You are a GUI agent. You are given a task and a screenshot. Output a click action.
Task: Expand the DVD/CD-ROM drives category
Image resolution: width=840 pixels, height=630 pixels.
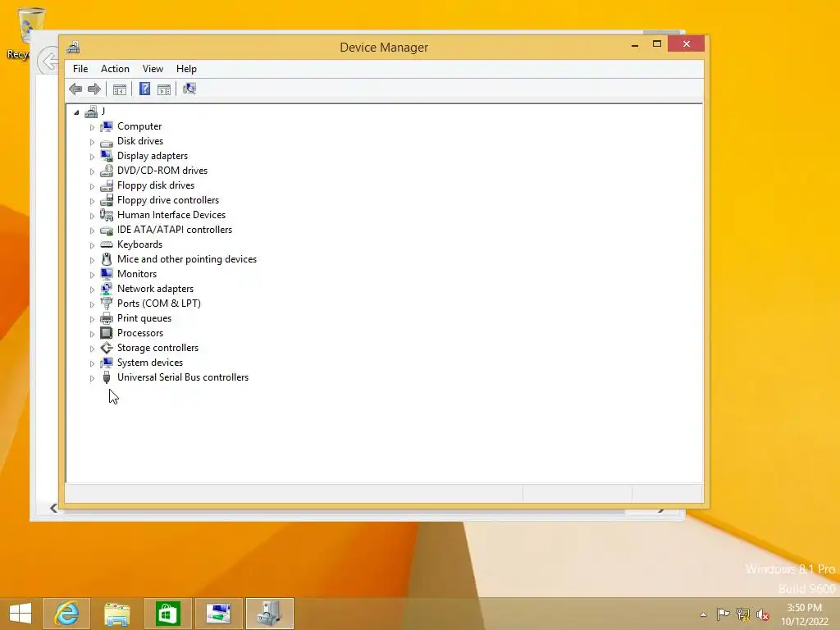click(x=92, y=171)
